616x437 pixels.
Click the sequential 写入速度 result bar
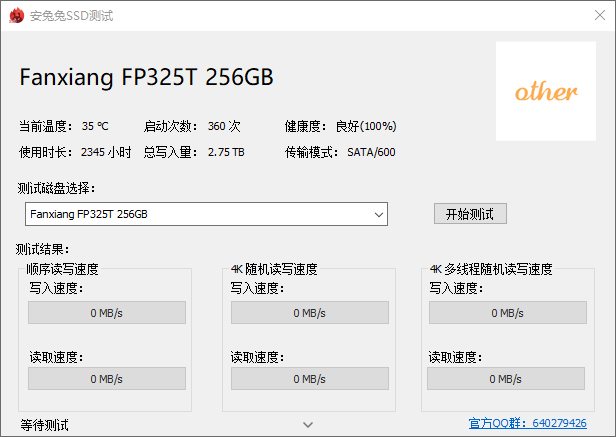[106, 313]
